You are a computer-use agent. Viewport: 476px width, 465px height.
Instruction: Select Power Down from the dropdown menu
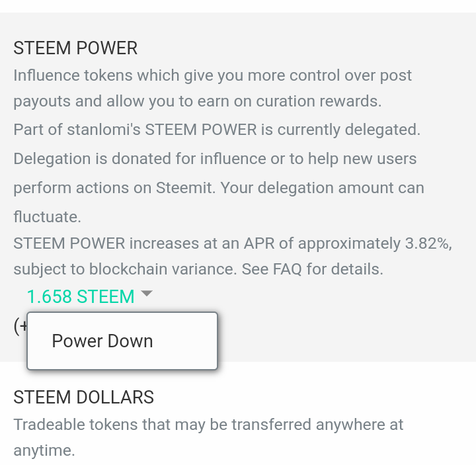tap(102, 341)
